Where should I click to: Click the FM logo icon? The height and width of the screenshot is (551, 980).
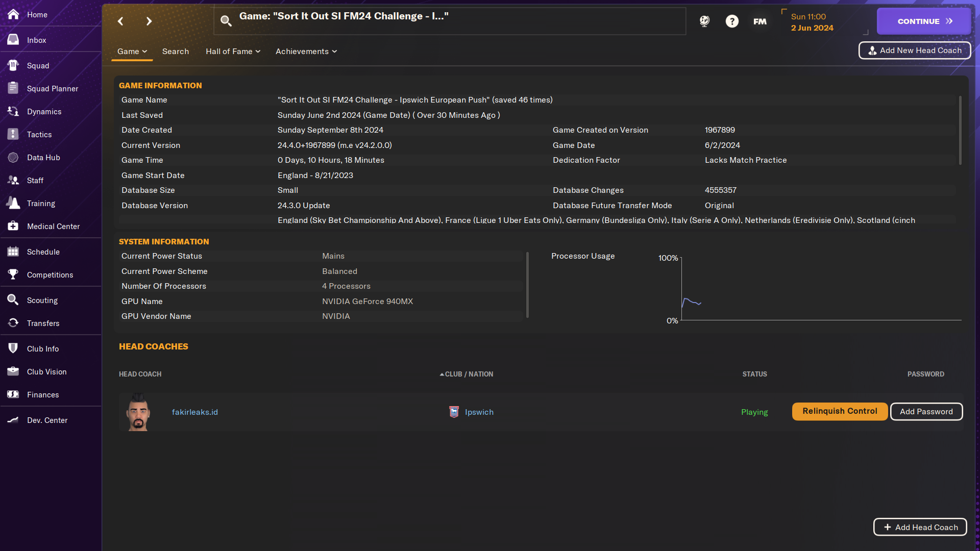click(759, 21)
